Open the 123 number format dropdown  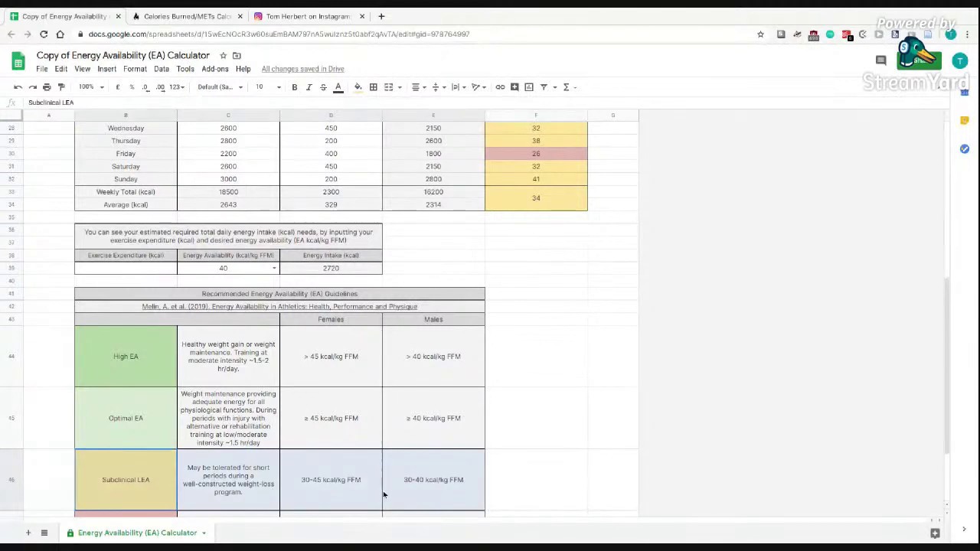click(177, 87)
